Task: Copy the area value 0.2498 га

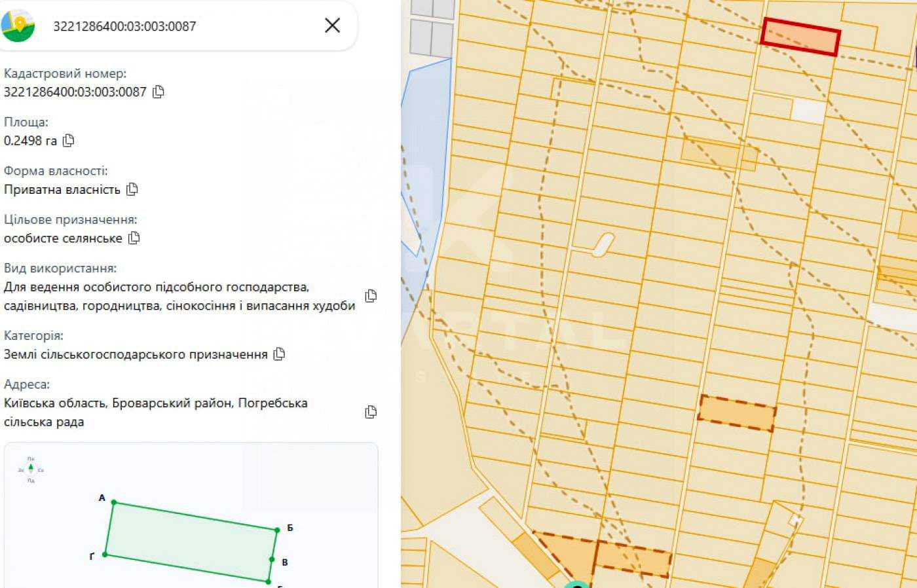Action: [x=69, y=140]
